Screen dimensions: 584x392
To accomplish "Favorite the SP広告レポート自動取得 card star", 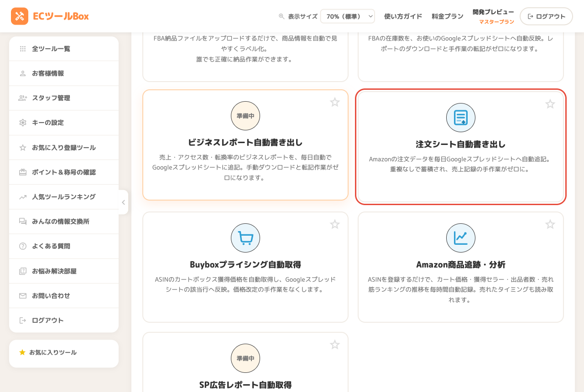I will (335, 345).
